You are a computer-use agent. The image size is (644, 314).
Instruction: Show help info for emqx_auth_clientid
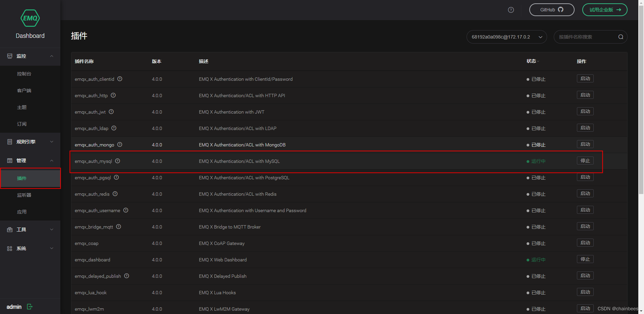pyautogui.click(x=120, y=79)
